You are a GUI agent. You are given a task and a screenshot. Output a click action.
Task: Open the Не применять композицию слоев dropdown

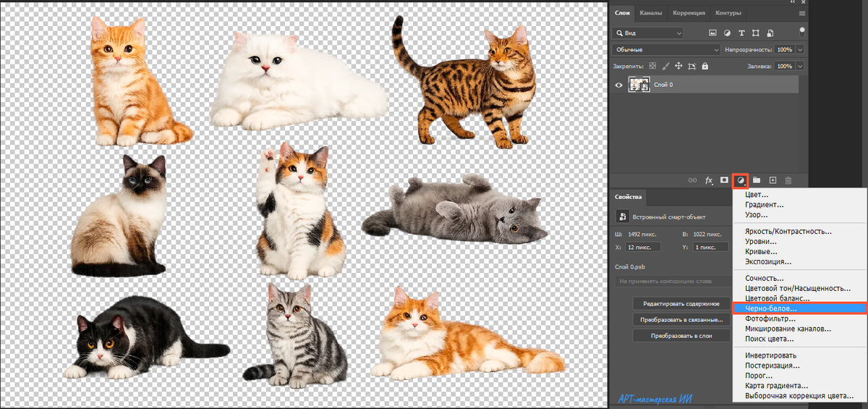point(673,280)
